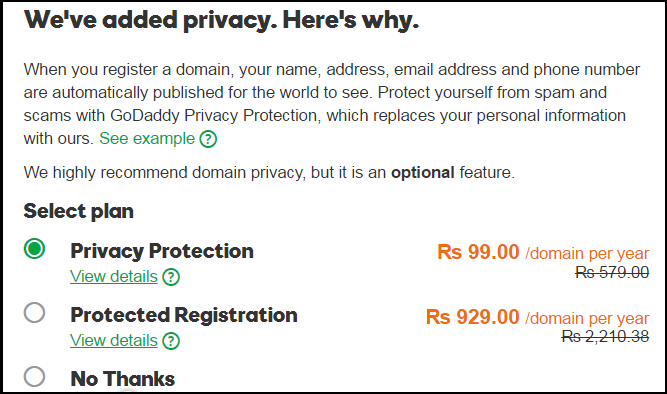667x394 pixels.
Task: Select the Privacy Protection radio button
Action: [34, 248]
